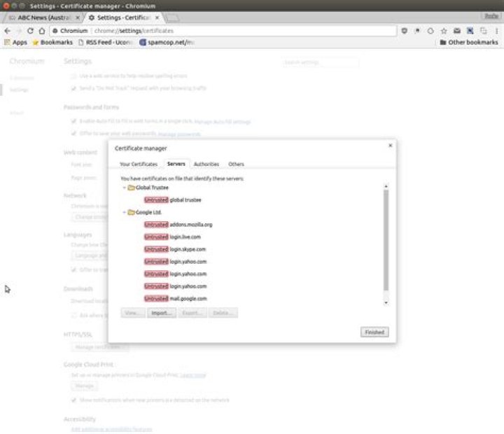This screenshot has height=434, width=504.
Task: Toggle the spelling web service checkbox
Action: [x=73, y=76]
